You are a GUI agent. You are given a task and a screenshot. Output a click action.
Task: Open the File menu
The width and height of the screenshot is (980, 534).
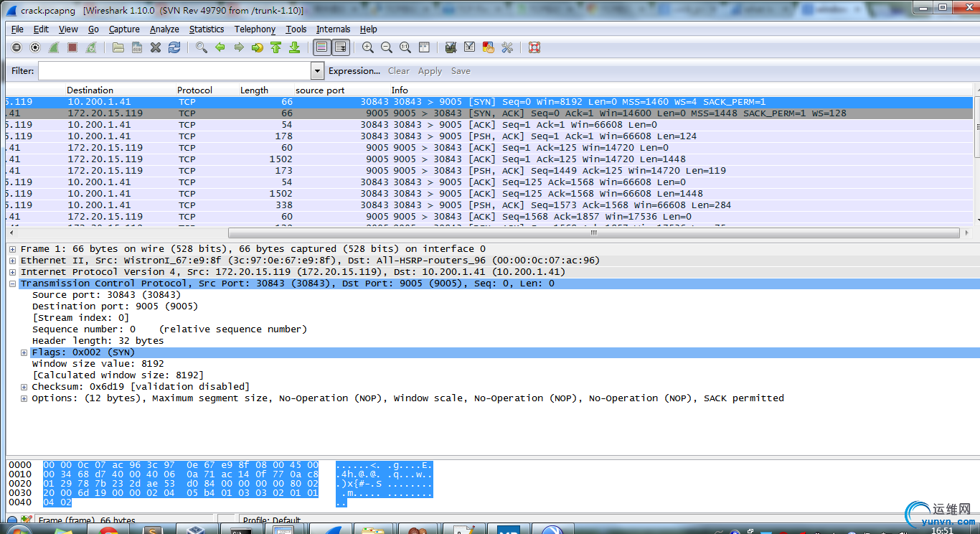[x=17, y=29]
